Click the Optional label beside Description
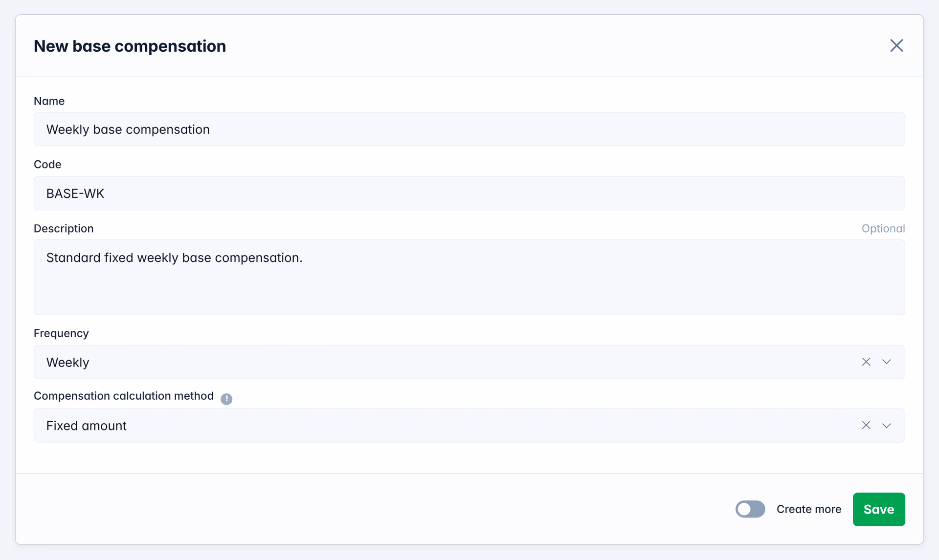The width and height of the screenshot is (939, 560). [883, 229]
